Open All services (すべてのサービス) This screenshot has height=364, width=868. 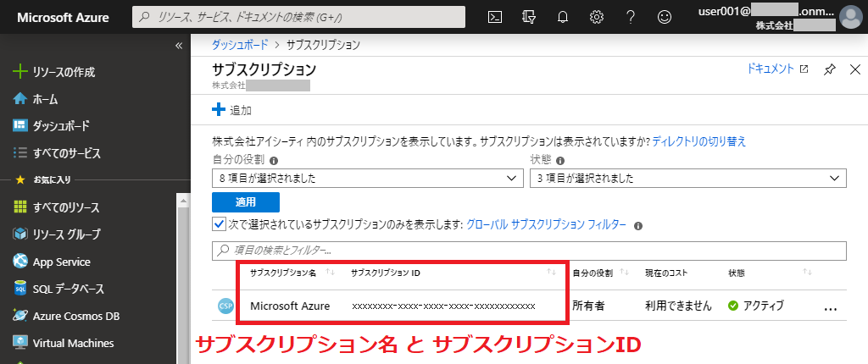pyautogui.click(x=57, y=153)
